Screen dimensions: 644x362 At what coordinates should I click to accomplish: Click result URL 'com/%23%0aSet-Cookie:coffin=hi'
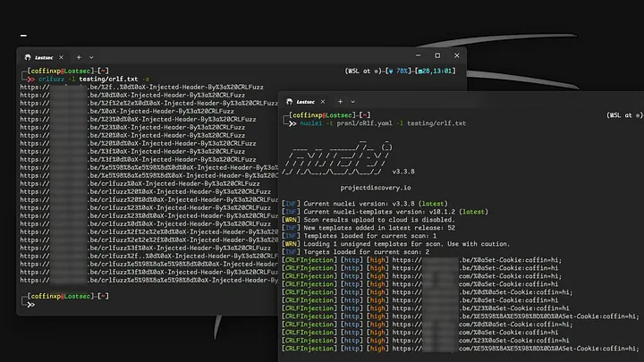[480, 341]
